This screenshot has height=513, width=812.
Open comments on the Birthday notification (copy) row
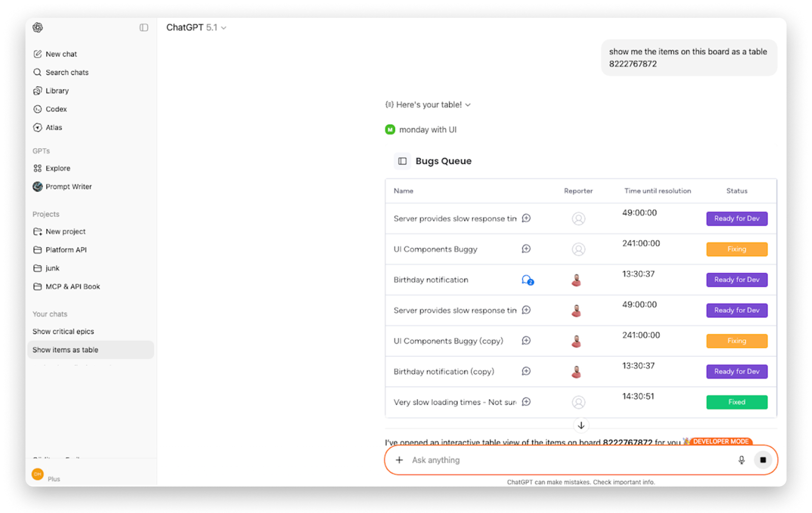(526, 371)
